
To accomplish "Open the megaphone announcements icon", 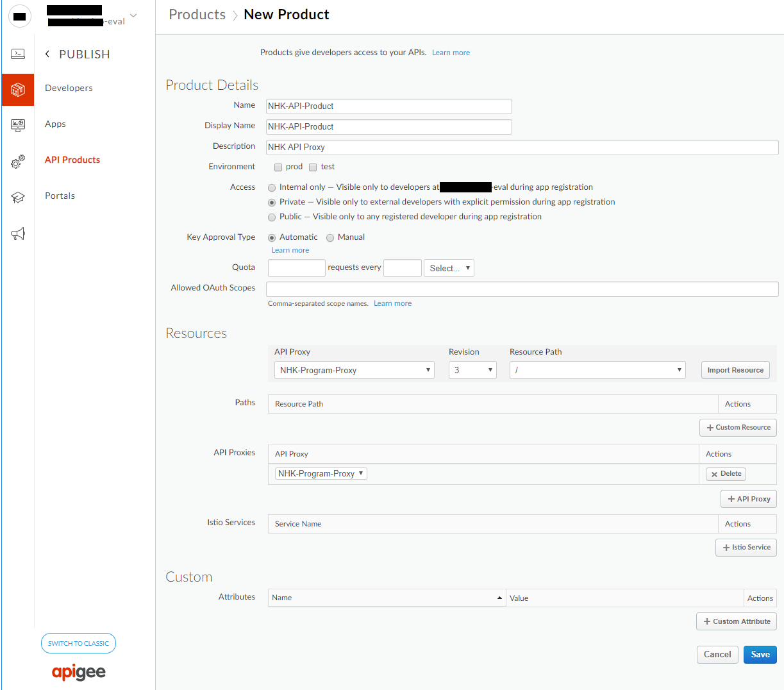I will tap(17, 233).
